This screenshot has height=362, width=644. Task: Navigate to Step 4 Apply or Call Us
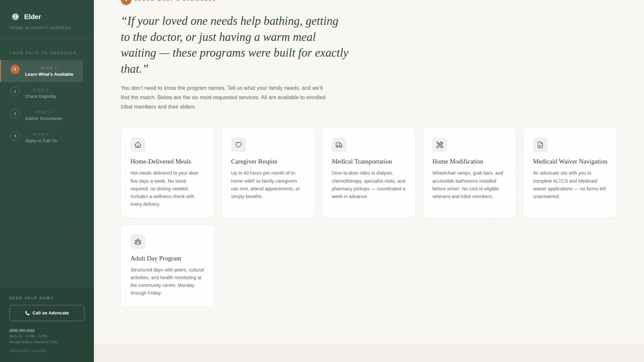click(x=41, y=138)
